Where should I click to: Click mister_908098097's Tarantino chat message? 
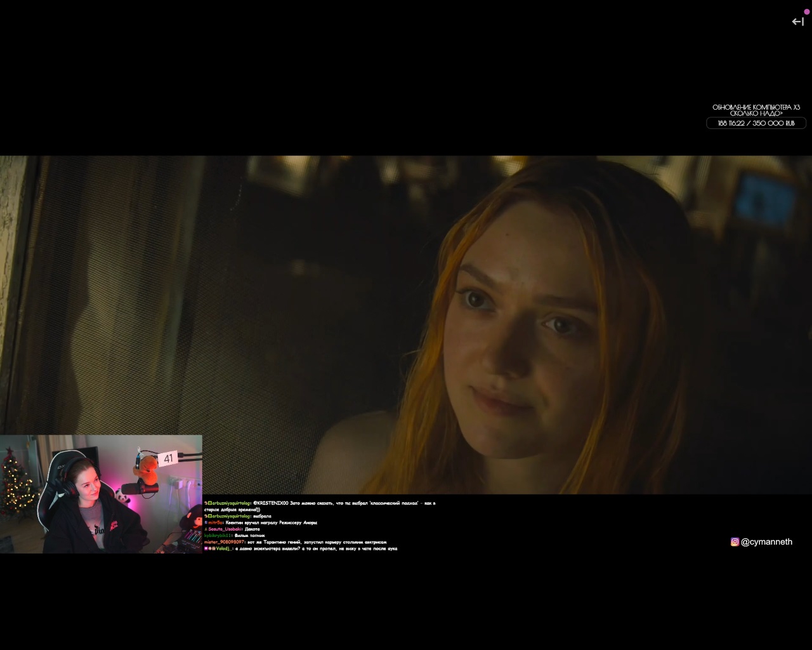[296, 542]
